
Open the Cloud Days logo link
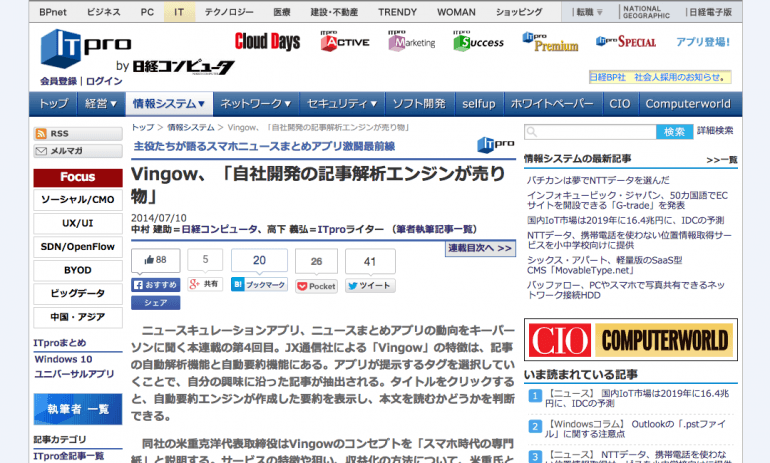(x=267, y=42)
